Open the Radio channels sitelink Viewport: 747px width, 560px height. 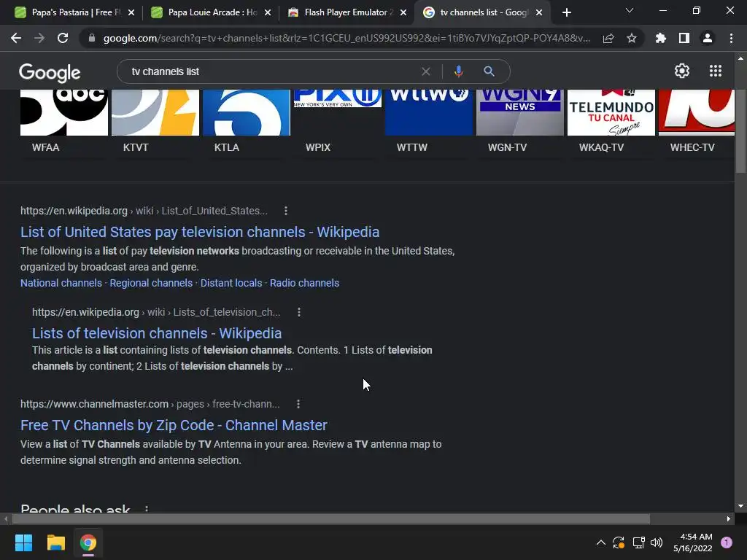pyautogui.click(x=304, y=283)
